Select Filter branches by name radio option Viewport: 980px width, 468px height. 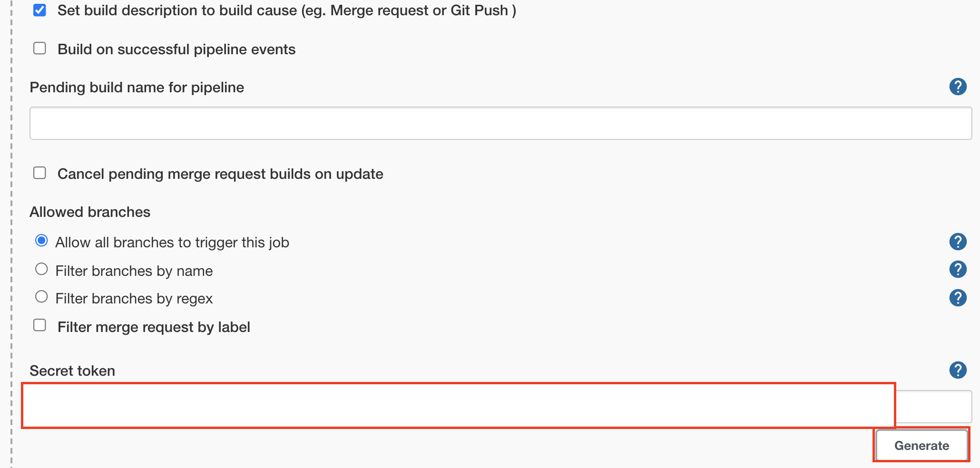[41, 269]
